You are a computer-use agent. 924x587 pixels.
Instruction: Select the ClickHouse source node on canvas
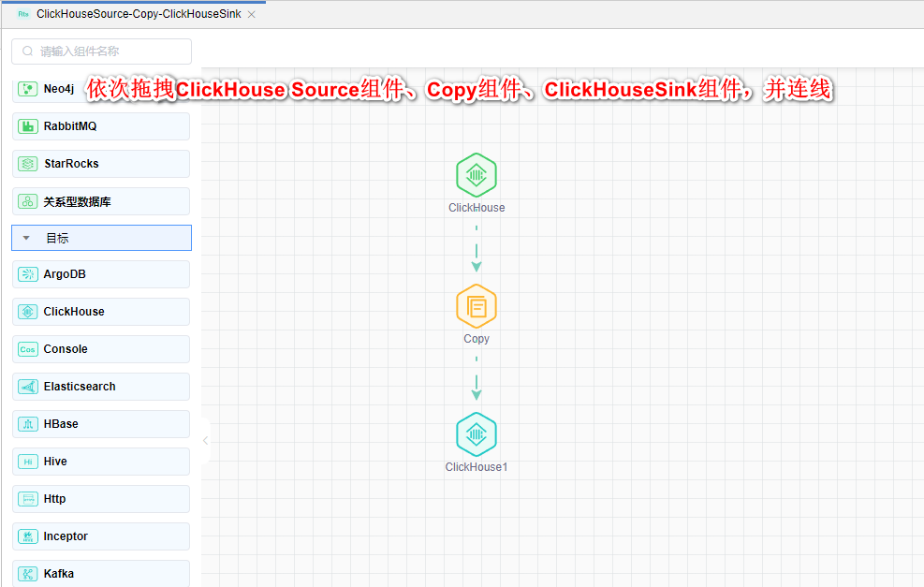coord(476,174)
